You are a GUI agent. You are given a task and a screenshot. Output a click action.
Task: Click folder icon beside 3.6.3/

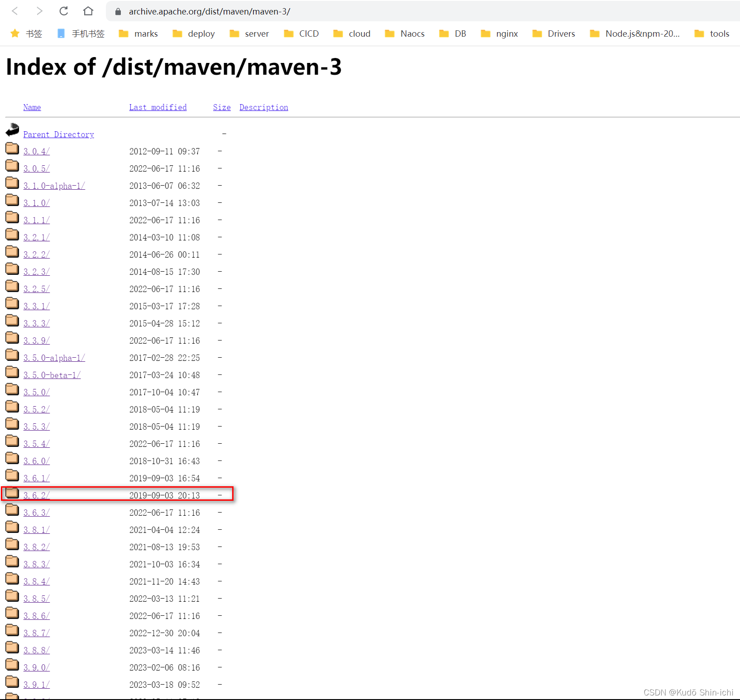tap(12, 509)
